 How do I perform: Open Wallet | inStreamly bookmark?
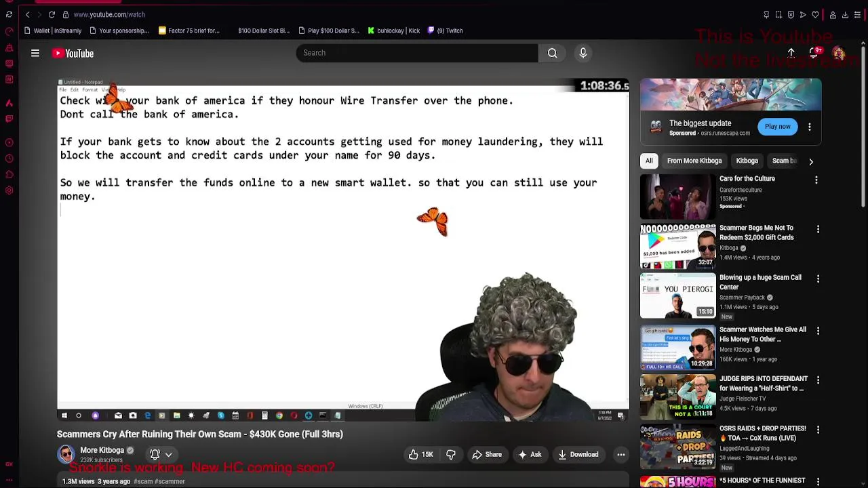(x=52, y=30)
